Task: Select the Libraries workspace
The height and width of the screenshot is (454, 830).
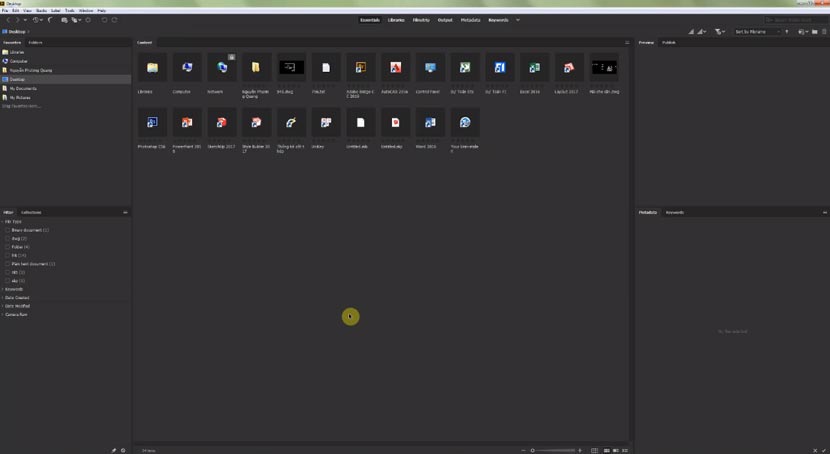Action: point(396,20)
